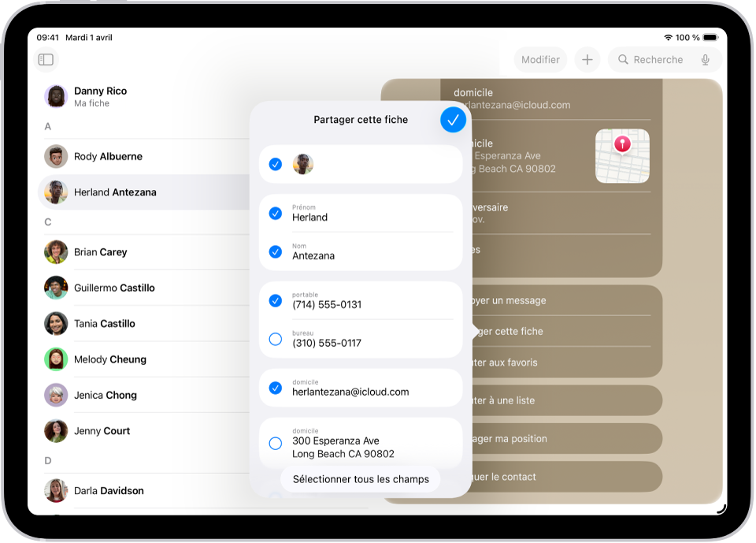
Task: Tap the microphone icon in the search bar
Action: pyautogui.click(x=706, y=60)
